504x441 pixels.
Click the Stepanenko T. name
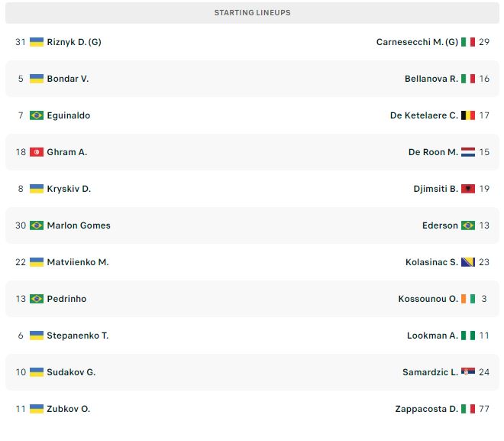tap(77, 336)
